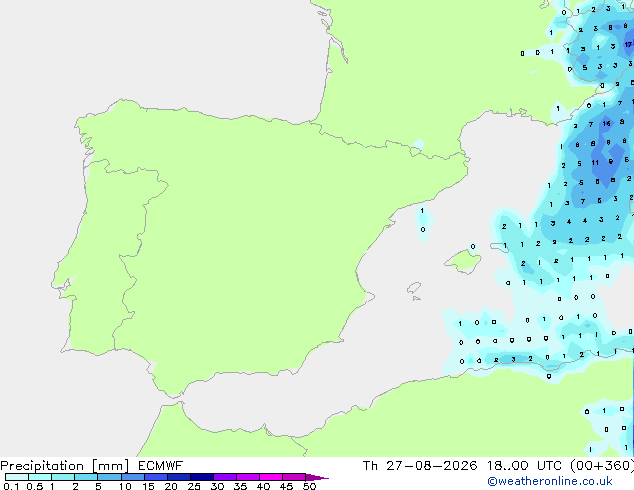Click the '0.1' legend scale label
Image resolution: width=634 pixels, height=490 pixels.
(x=11, y=486)
